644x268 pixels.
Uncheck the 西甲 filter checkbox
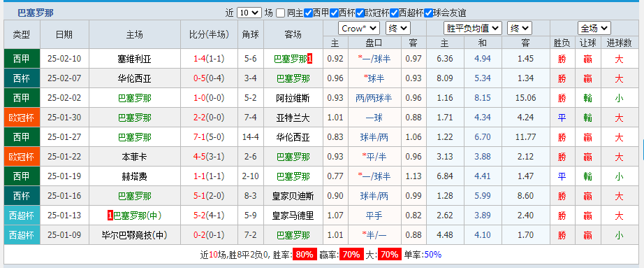(309, 13)
